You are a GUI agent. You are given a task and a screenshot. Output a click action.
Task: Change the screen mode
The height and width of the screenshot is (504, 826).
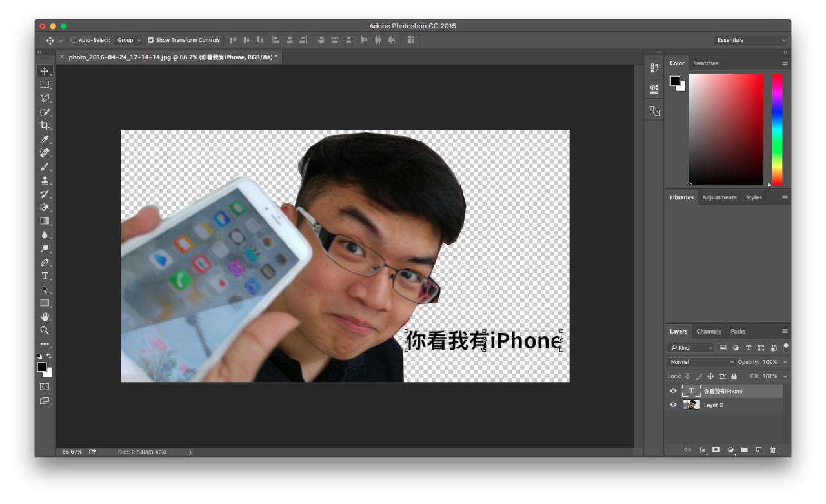point(45,400)
